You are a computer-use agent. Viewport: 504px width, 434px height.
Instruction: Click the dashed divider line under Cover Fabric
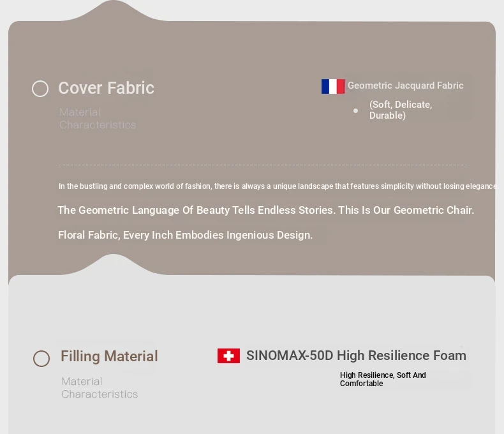click(x=262, y=165)
